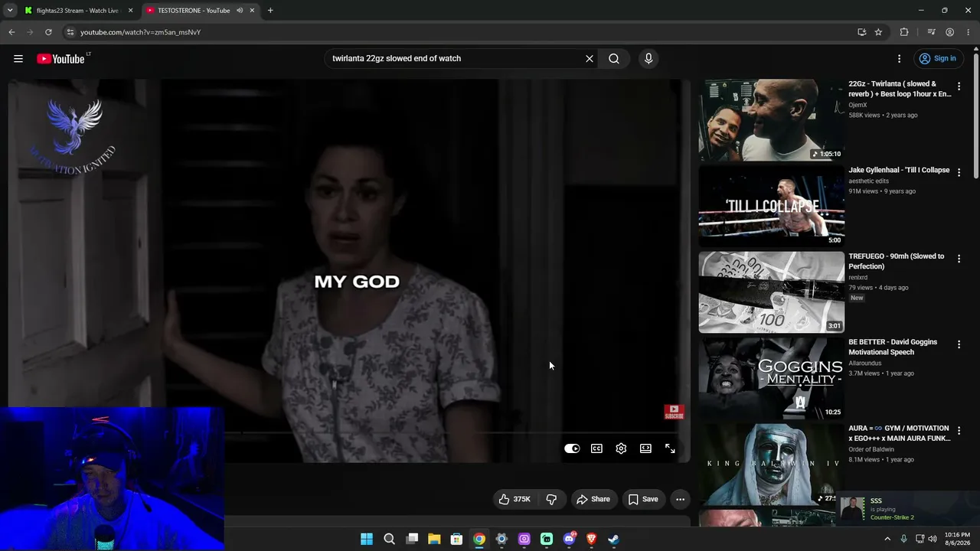Open volume control in system tray
Screen dimensions: 980x551
click(933, 539)
